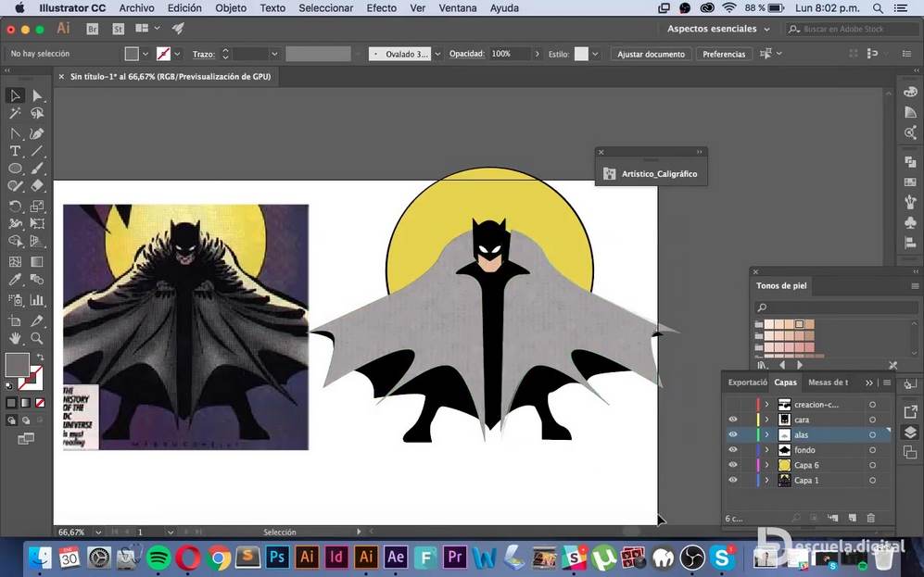Select the Zoom magnifier tool
Viewport: 924px width, 577px height.
pyautogui.click(x=37, y=339)
